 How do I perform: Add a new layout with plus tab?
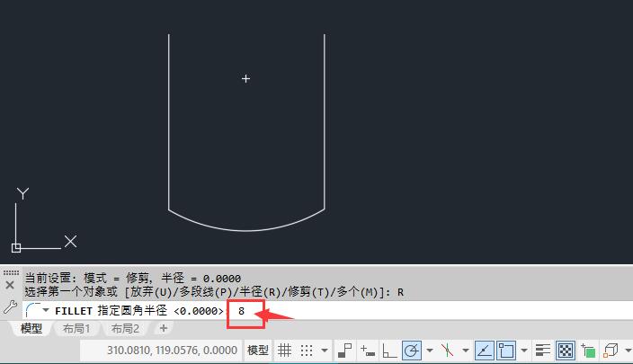pyautogui.click(x=164, y=328)
